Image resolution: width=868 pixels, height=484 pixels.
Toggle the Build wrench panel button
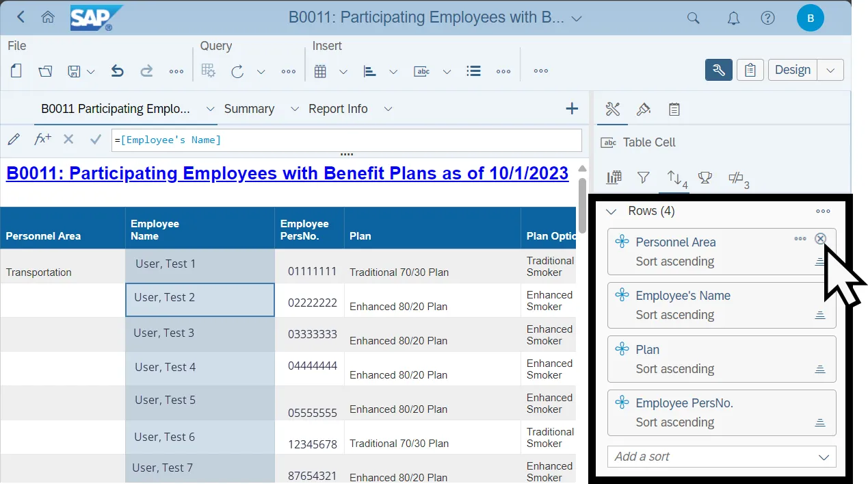coord(718,70)
